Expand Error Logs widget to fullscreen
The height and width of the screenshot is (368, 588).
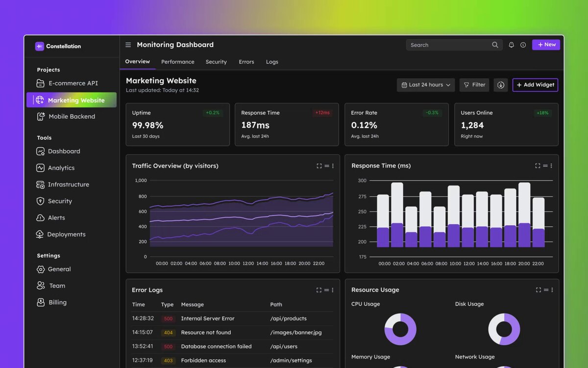319,290
